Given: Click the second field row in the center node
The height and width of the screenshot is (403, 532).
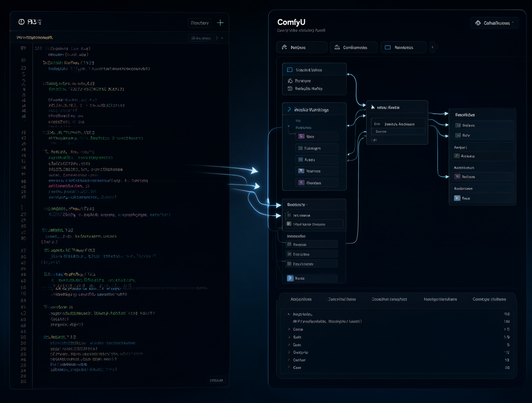Looking at the screenshot, I should (x=398, y=131).
